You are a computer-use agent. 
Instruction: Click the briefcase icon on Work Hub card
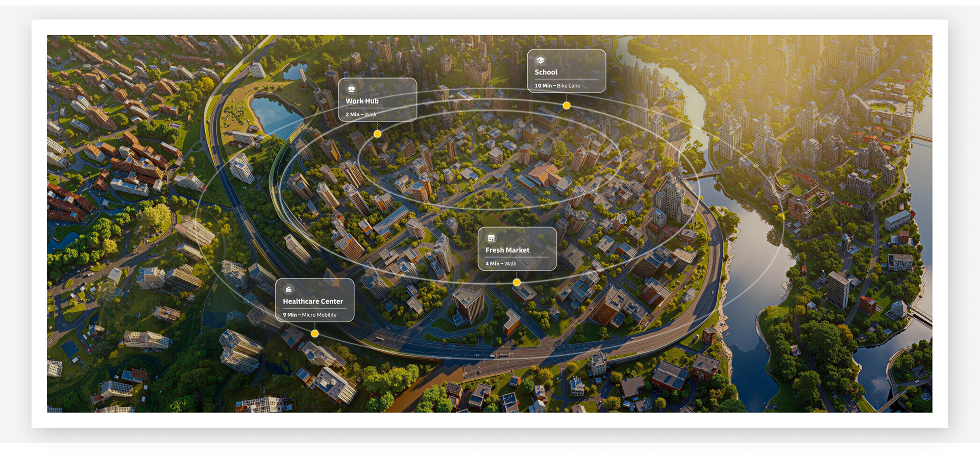[x=351, y=89]
